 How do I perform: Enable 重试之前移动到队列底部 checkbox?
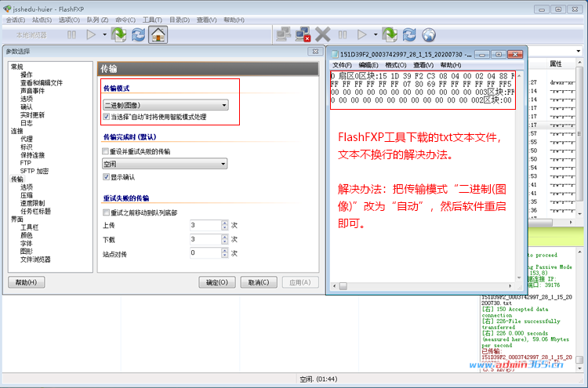point(106,212)
